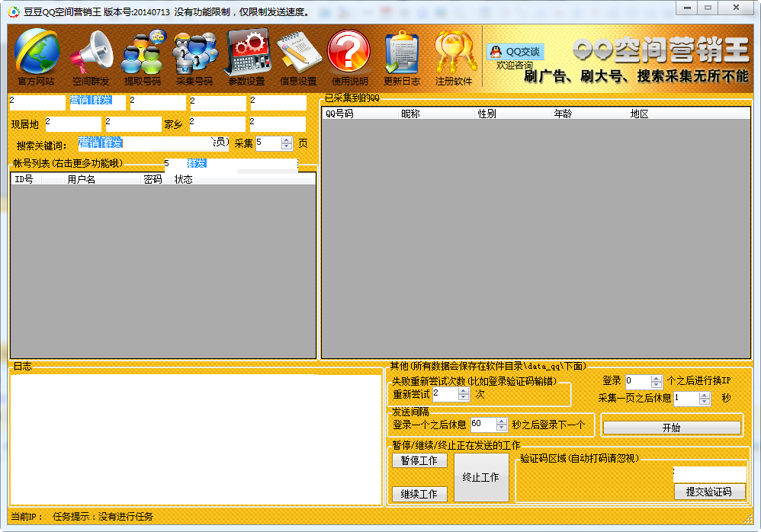Select the 采集号码 icon
This screenshot has height=532, width=761.
(x=194, y=58)
